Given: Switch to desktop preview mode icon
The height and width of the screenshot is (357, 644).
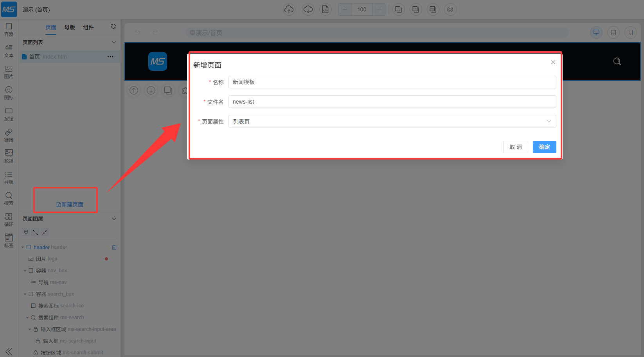Looking at the screenshot, I should pyautogui.click(x=596, y=32).
